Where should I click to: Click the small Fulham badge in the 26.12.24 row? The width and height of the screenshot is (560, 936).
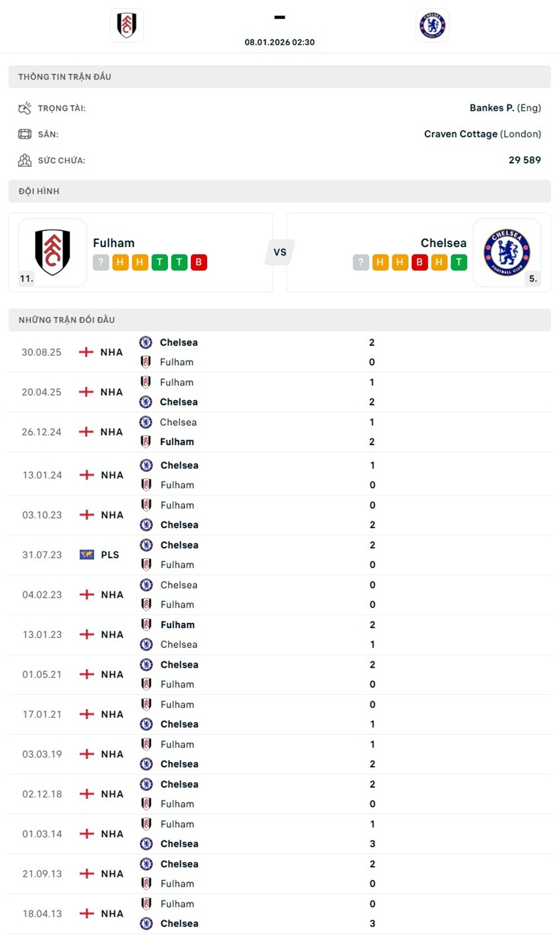point(146,442)
